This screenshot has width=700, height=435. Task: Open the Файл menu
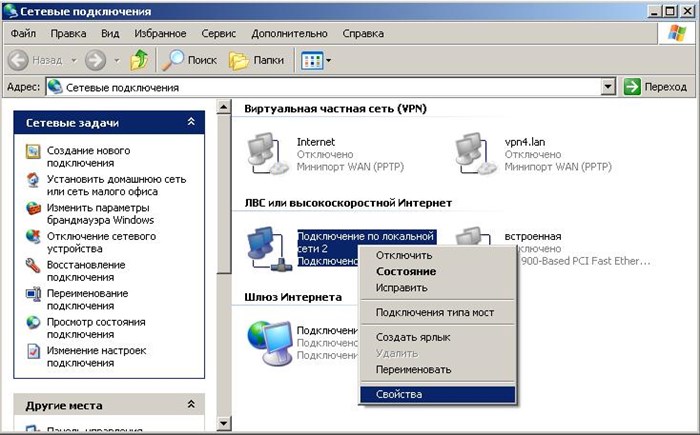click(23, 33)
